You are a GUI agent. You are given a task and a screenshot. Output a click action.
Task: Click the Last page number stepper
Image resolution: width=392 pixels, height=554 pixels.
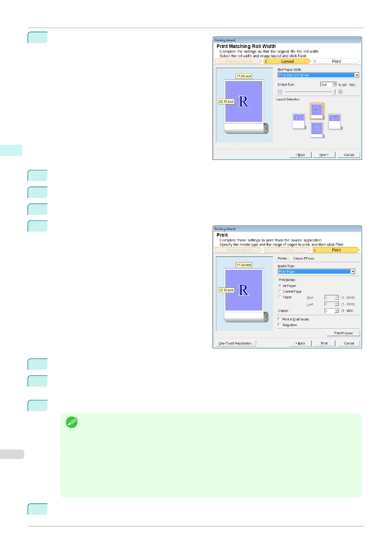tap(336, 304)
